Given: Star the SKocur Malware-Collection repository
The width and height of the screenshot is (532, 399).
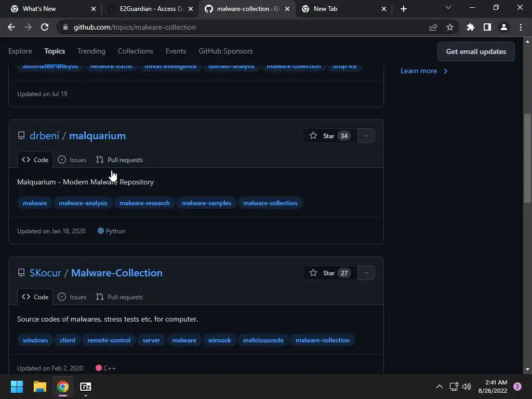Looking at the screenshot, I should pyautogui.click(x=330, y=273).
